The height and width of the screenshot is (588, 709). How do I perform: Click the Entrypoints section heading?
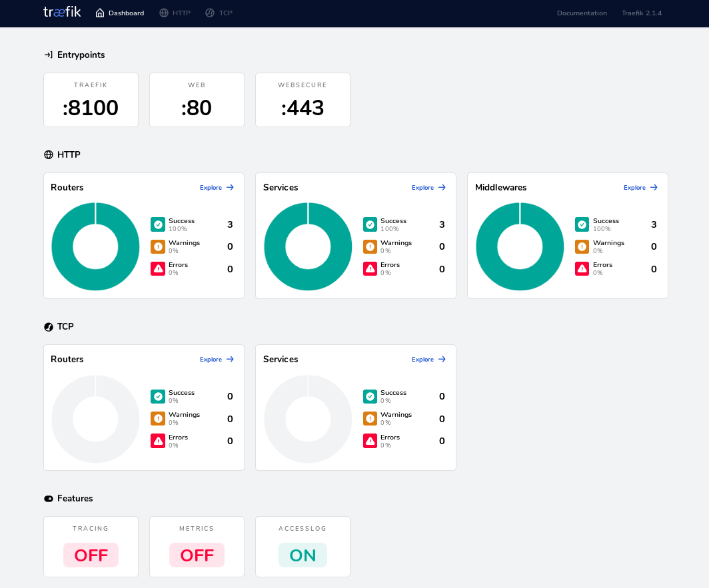81,55
